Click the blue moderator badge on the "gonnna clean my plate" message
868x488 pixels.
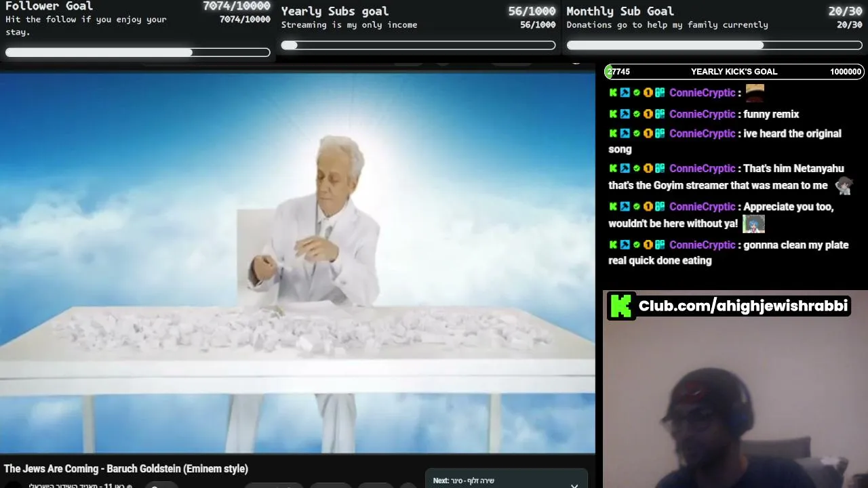[625, 245]
